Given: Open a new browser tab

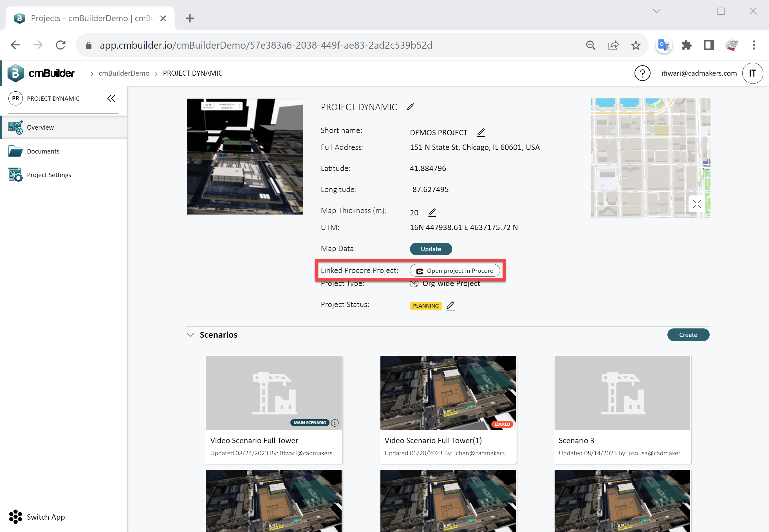Looking at the screenshot, I should tap(190, 18).
